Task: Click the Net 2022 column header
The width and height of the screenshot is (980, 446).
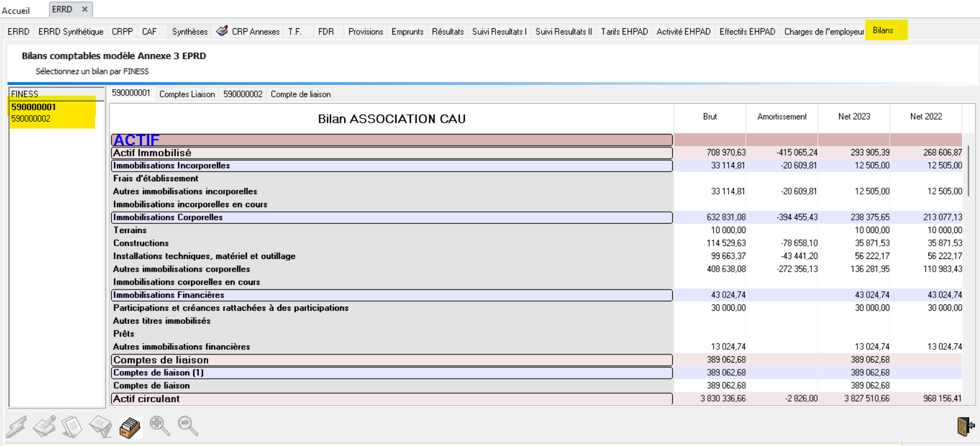Action: pyautogui.click(x=926, y=117)
